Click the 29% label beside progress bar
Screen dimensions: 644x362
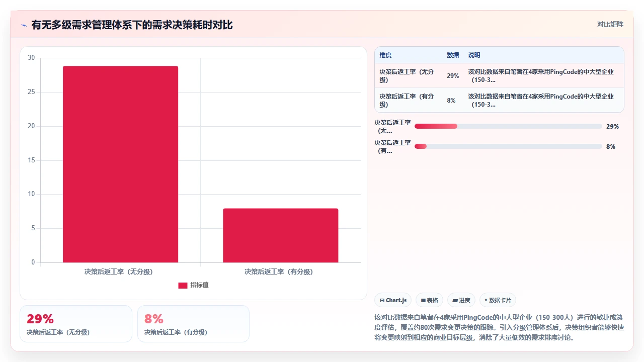click(612, 127)
